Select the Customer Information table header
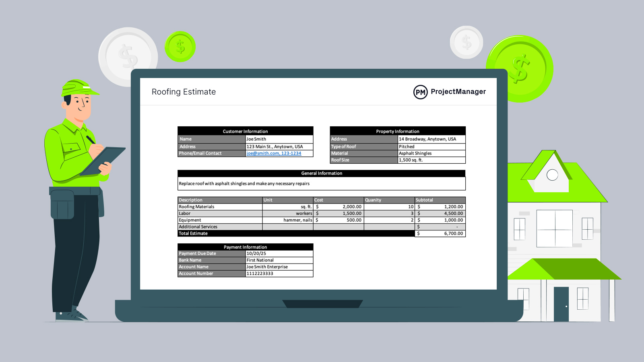 [245, 131]
